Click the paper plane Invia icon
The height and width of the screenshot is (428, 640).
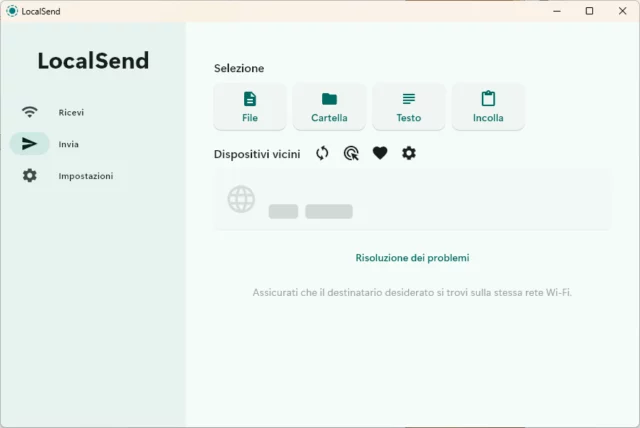(x=30, y=144)
